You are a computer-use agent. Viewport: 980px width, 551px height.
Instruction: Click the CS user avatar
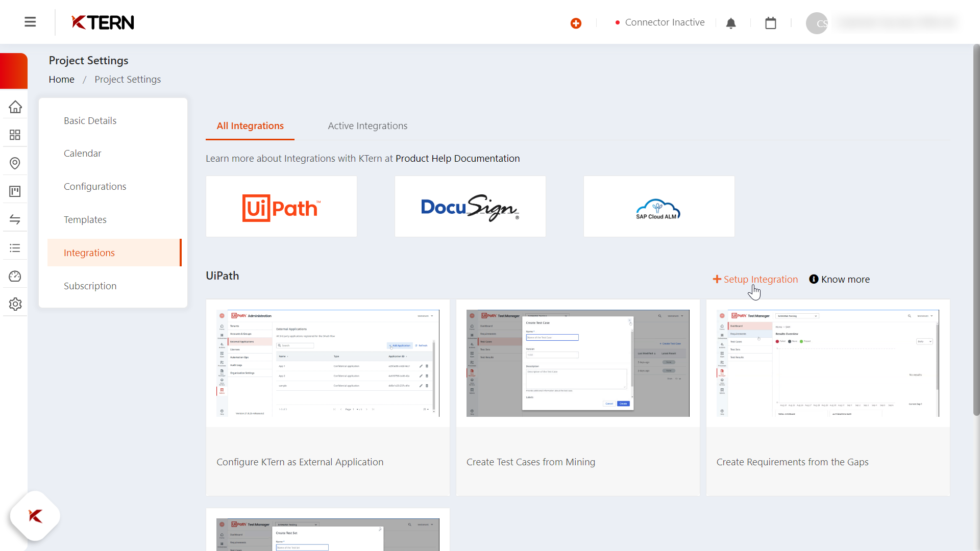pos(817,23)
